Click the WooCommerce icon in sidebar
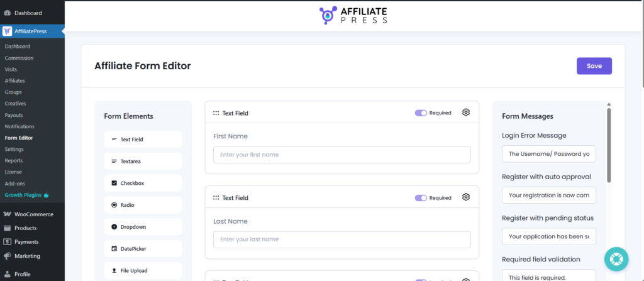This screenshot has height=281, width=644. point(7,214)
